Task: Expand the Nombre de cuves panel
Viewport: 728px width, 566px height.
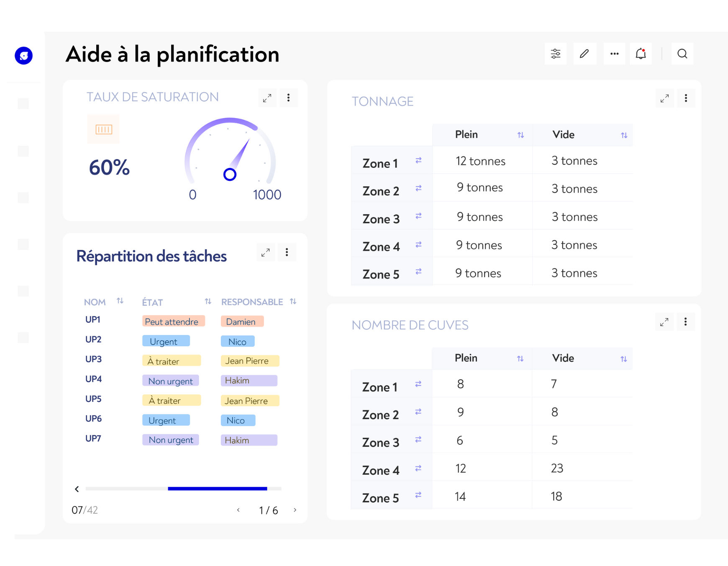Action: click(x=664, y=322)
